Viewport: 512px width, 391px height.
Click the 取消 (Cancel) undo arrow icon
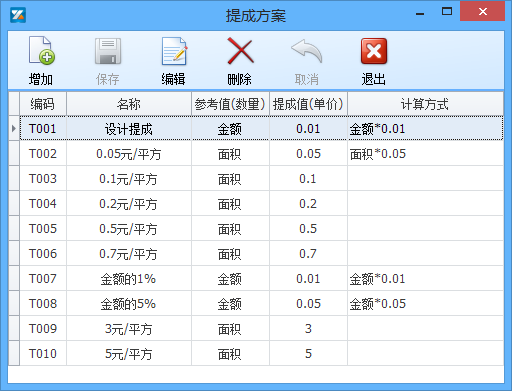[x=307, y=51]
